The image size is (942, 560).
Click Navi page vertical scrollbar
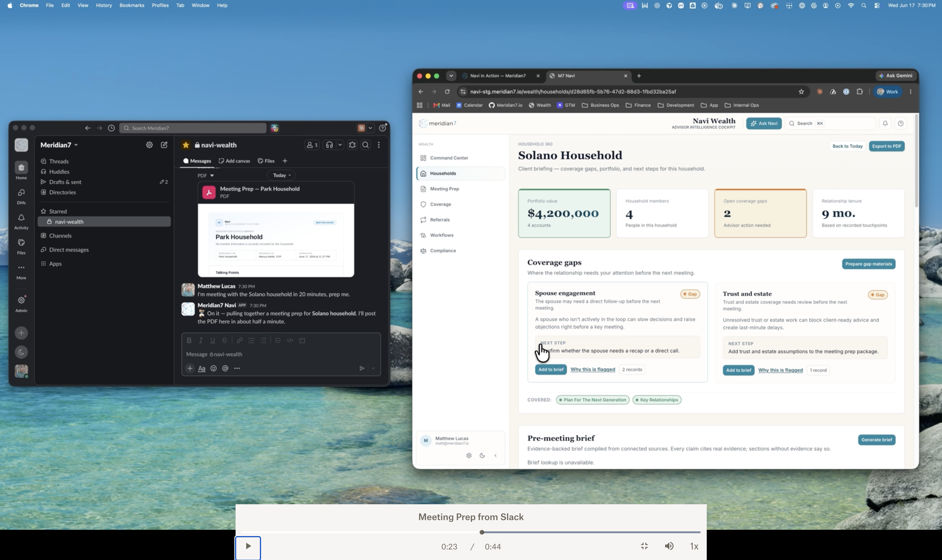(916, 160)
